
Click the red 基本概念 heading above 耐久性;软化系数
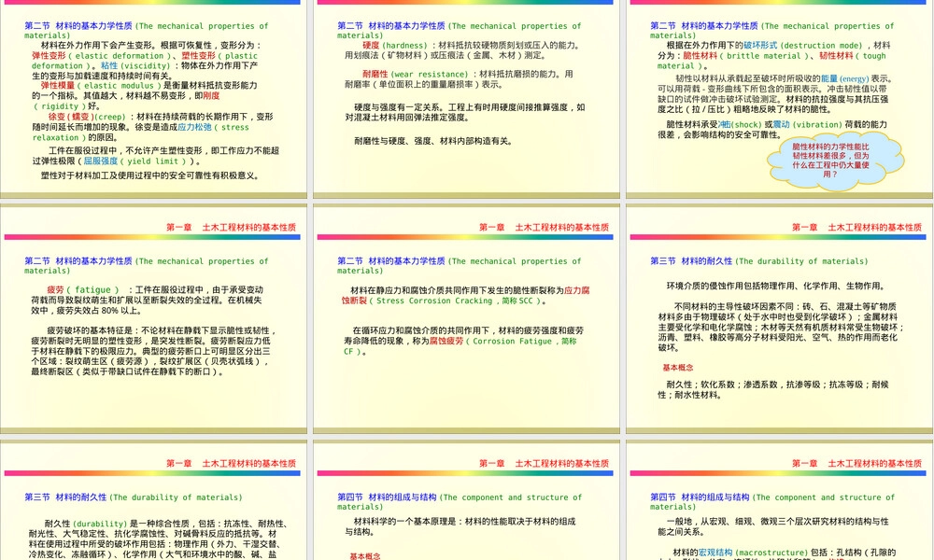678,368
